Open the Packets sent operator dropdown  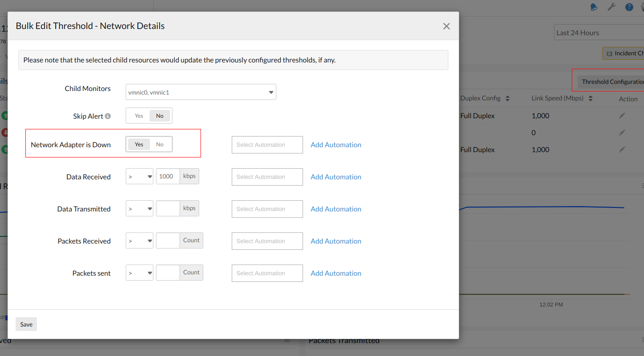click(x=139, y=273)
